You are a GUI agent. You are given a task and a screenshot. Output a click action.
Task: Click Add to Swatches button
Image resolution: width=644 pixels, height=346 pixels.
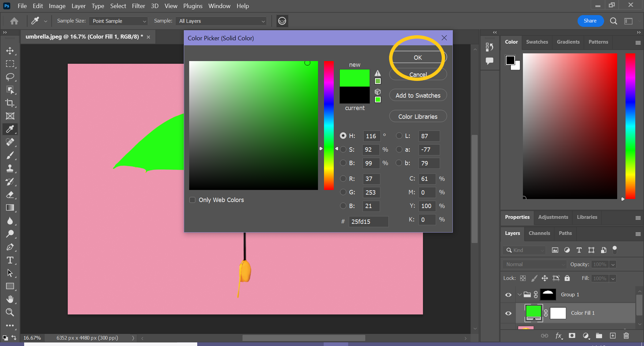[418, 95]
